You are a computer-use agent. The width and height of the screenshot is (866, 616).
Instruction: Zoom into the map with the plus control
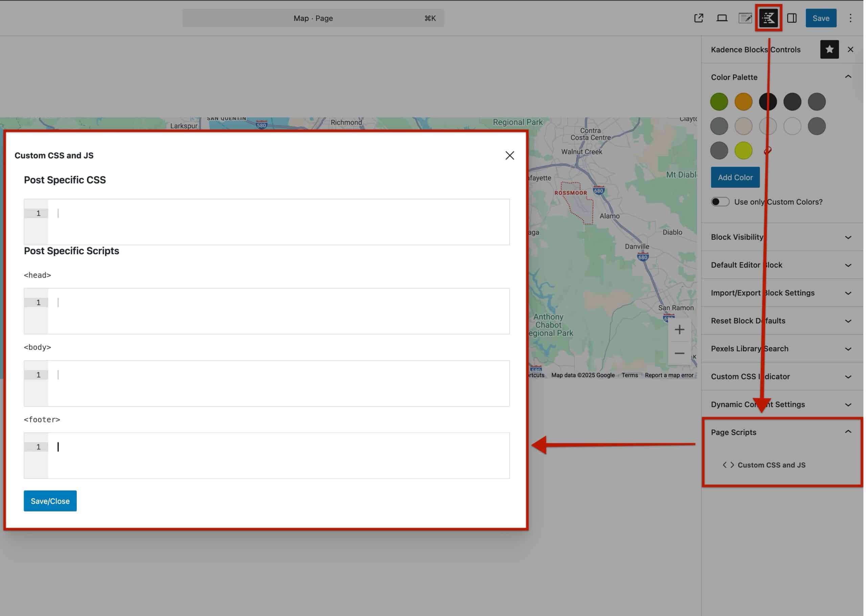click(679, 329)
